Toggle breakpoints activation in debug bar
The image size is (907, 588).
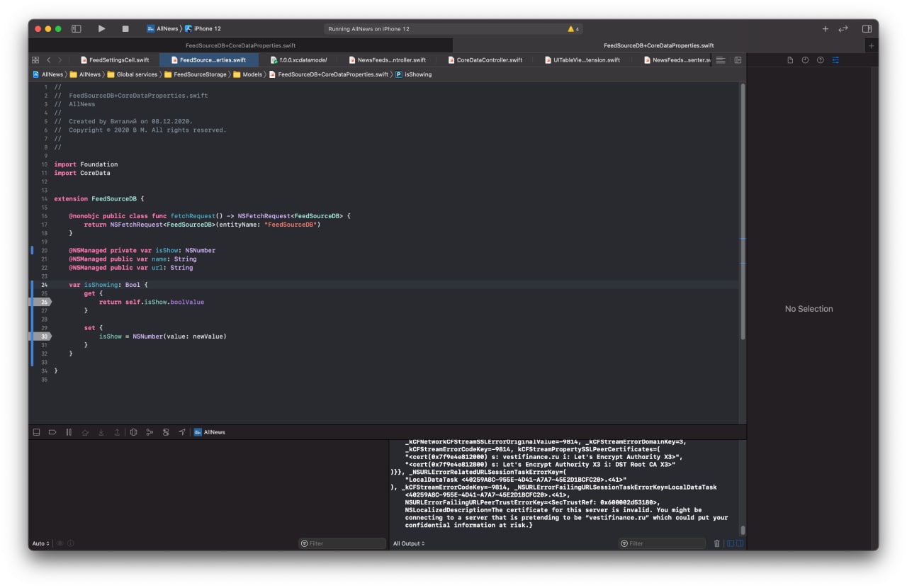[x=52, y=432]
